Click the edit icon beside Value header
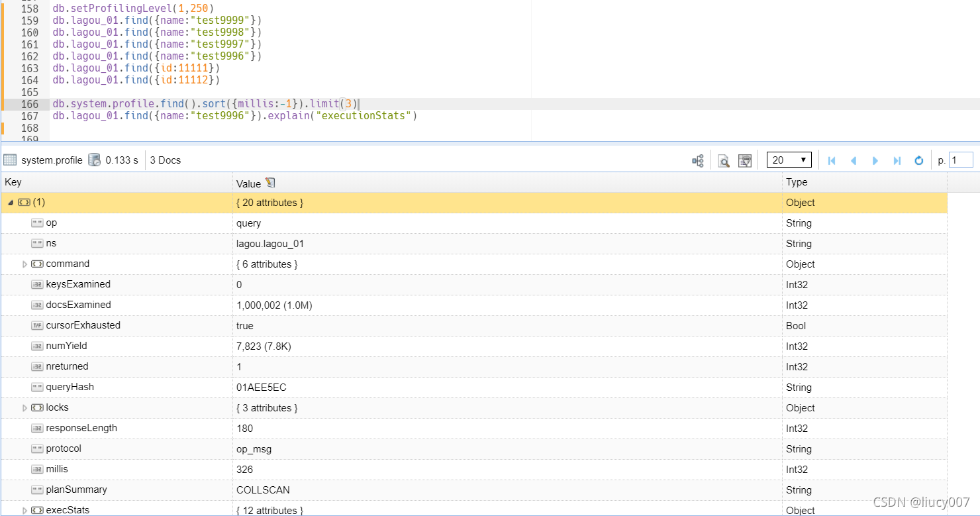Image resolution: width=980 pixels, height=516 pixels. click(x=270, y=183)
